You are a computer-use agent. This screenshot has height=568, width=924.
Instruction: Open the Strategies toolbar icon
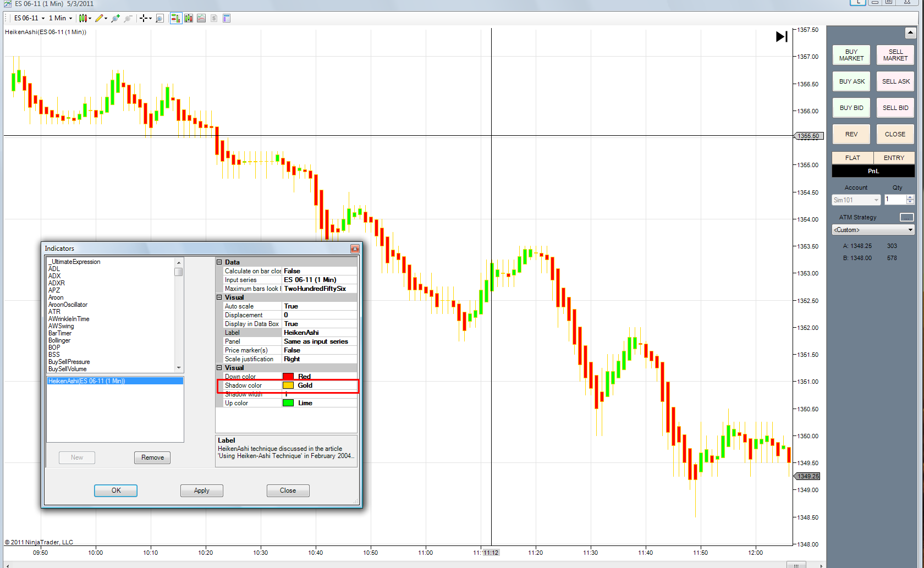(201, 18)
